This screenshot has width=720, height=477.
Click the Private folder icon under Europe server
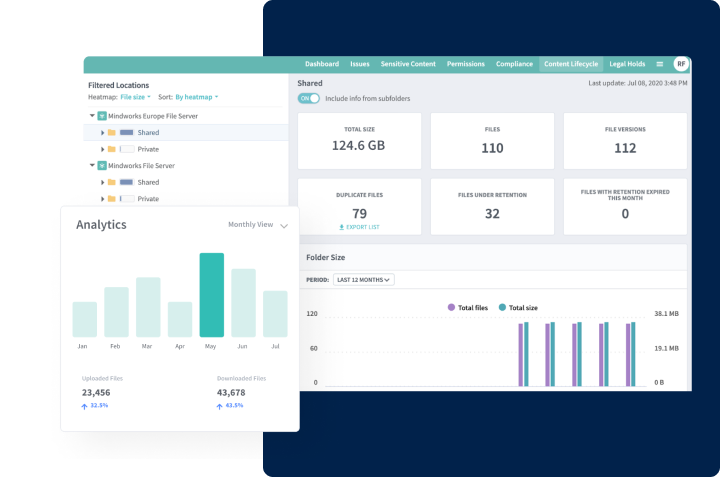coord(112,149)
